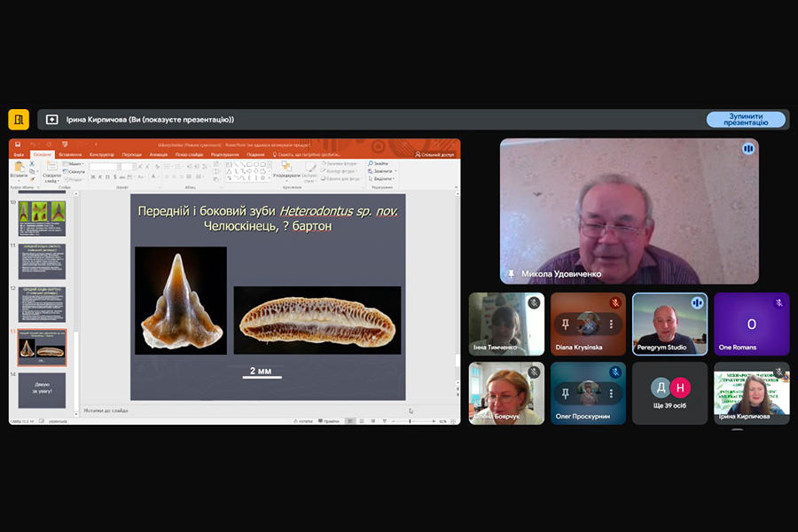Undo the last action in PowerPoint

33,145
